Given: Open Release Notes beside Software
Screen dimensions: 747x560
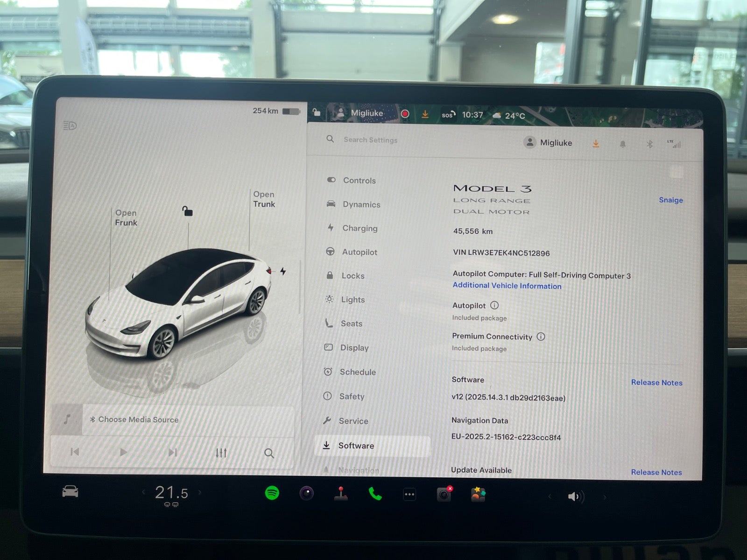Looking at the screenshot, I should pos(656,382).
